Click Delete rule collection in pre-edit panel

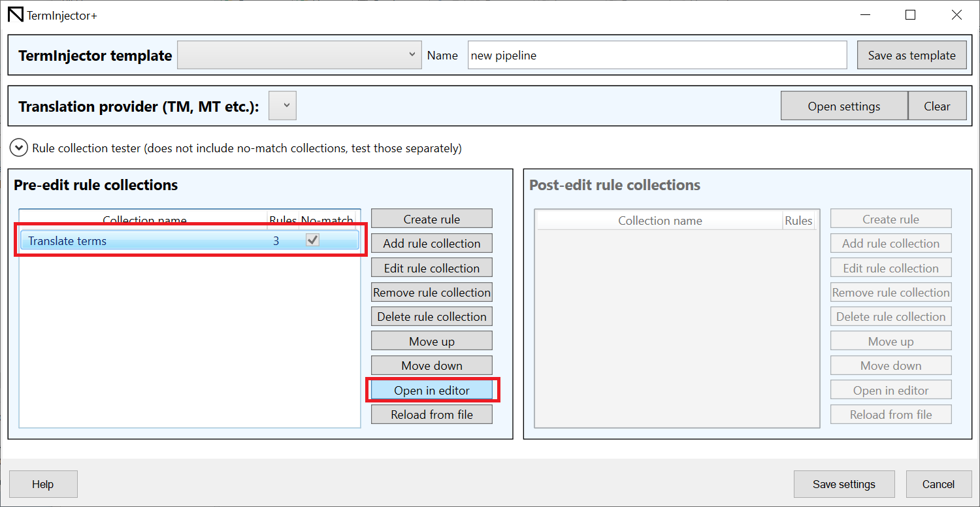(431, 317)
